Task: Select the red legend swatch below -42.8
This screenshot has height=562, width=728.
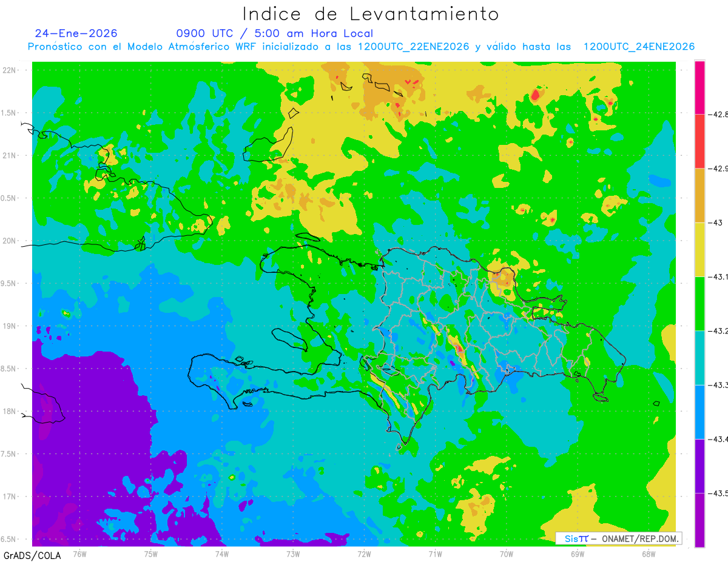Action: point(699,141)
